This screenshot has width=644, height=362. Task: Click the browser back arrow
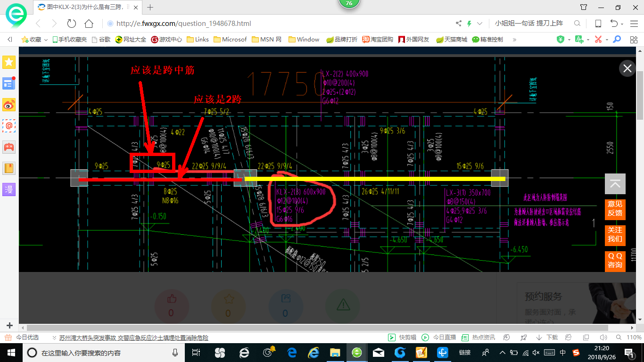38,24
